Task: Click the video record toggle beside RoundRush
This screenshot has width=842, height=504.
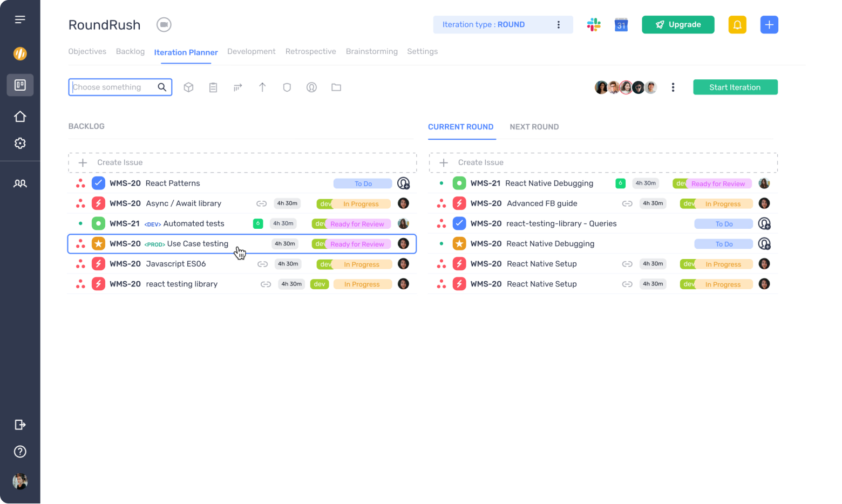Action: coord(164,25)
